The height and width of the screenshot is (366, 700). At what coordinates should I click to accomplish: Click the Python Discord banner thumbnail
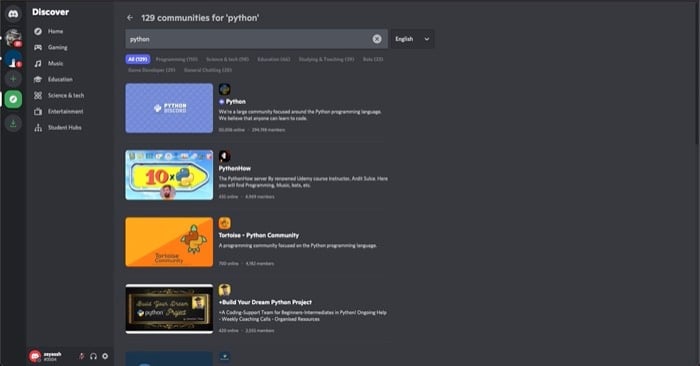[x=169, y=108]
